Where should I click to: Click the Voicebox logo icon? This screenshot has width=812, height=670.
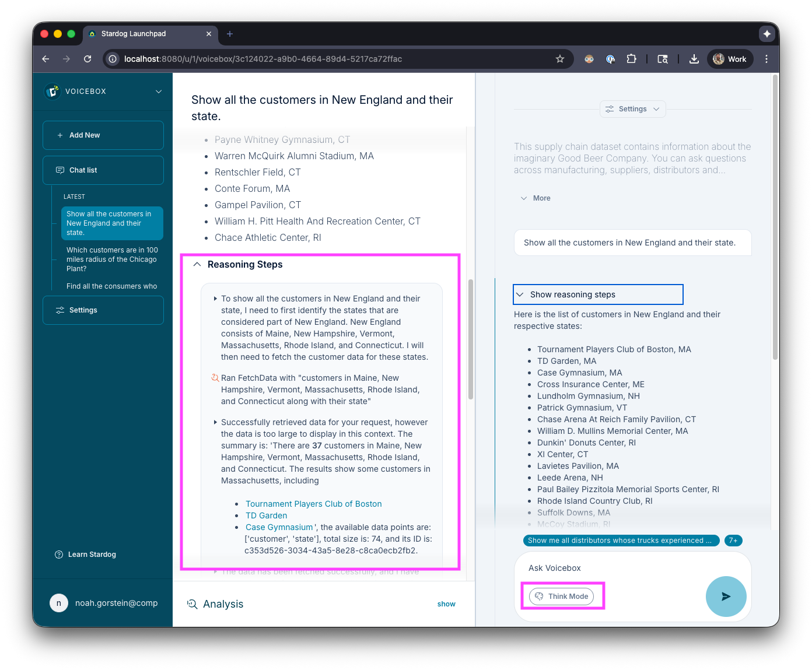(52, 92)
